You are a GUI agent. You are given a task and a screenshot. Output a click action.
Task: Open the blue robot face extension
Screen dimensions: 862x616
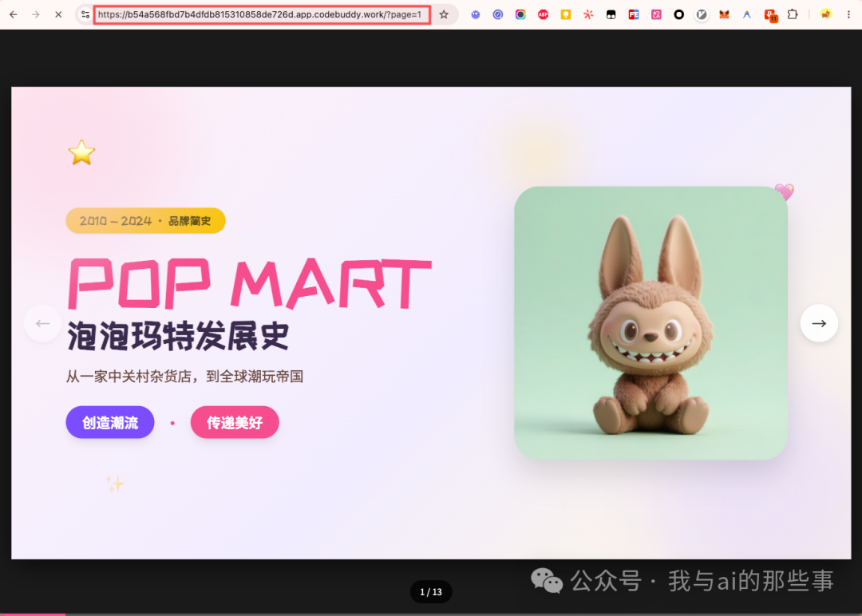click(476, 15)
